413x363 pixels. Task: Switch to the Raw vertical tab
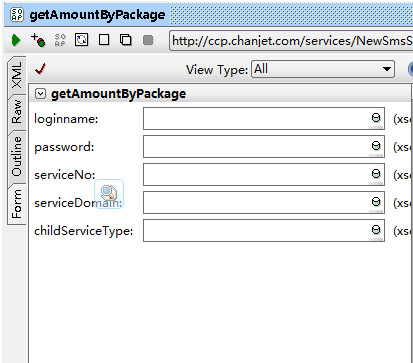[17, 112]
